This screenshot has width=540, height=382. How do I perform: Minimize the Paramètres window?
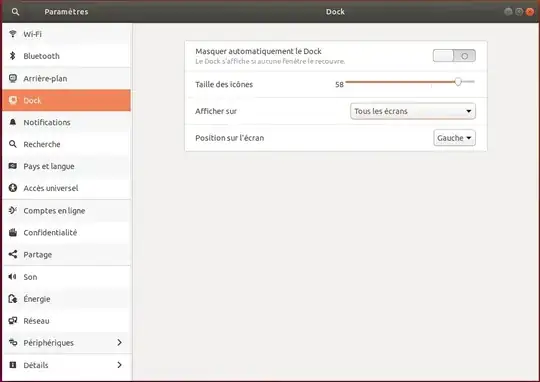coord(508,12)
